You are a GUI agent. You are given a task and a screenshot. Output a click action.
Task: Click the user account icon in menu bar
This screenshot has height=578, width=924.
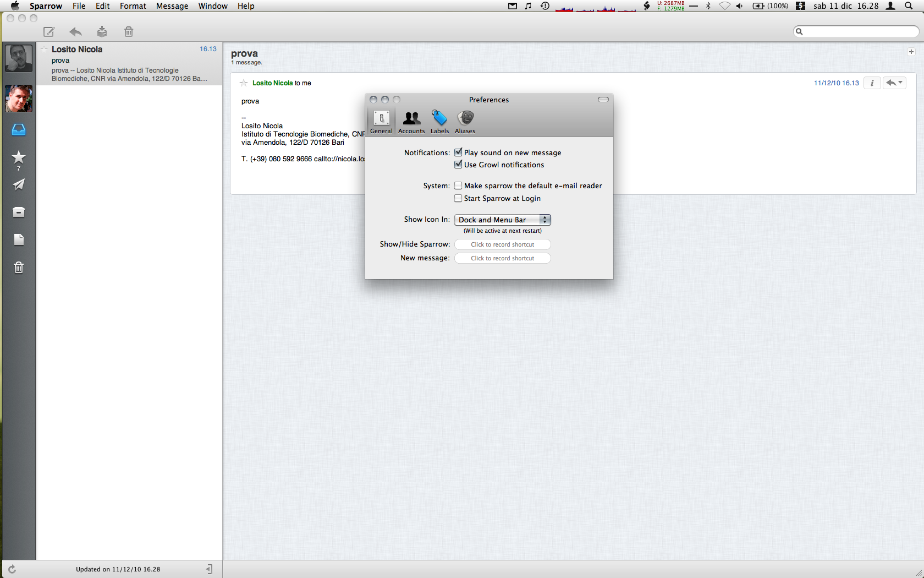click(890, 6)
